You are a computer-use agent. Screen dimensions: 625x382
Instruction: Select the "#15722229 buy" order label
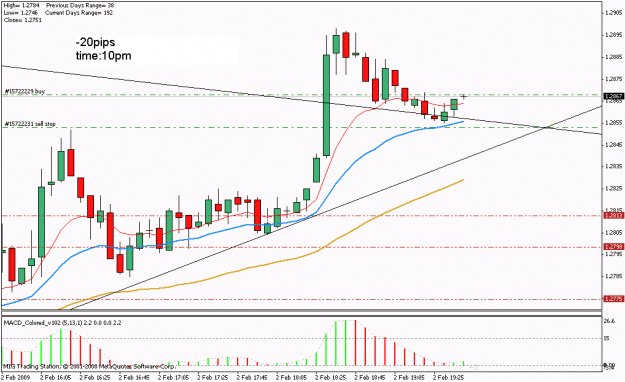(x=24, y=92)
